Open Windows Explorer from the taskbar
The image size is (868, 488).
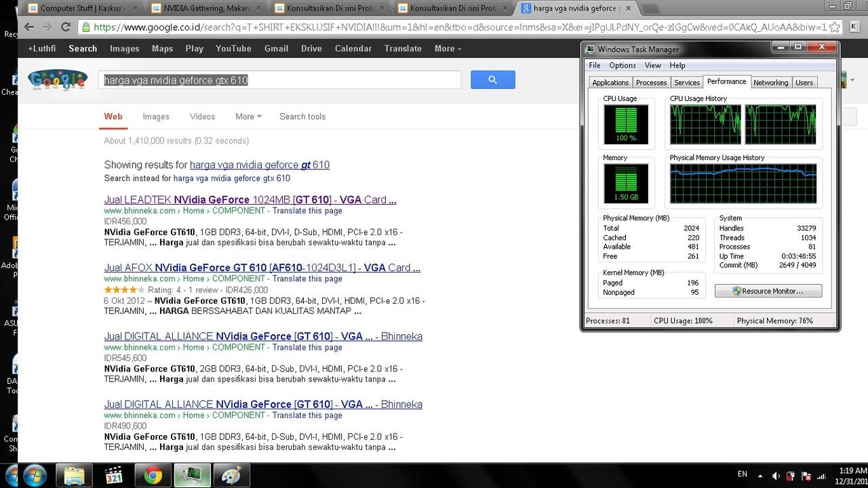click(74, 476)
